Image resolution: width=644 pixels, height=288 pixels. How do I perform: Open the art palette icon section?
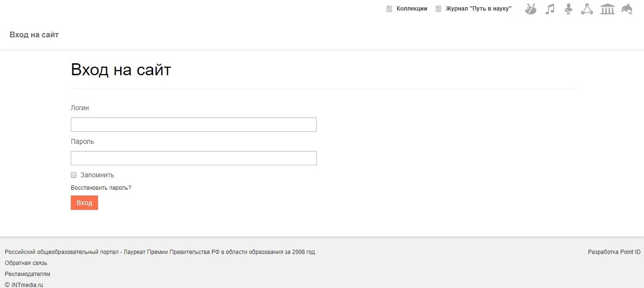click(531, 9)
